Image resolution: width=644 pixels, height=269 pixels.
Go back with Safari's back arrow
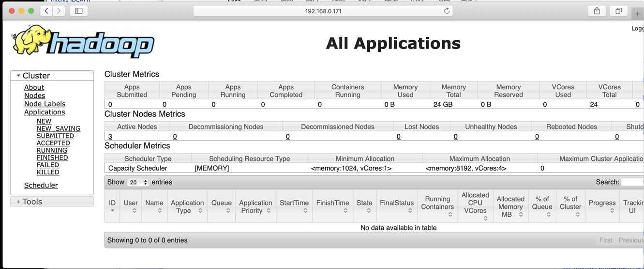point(46,11)
